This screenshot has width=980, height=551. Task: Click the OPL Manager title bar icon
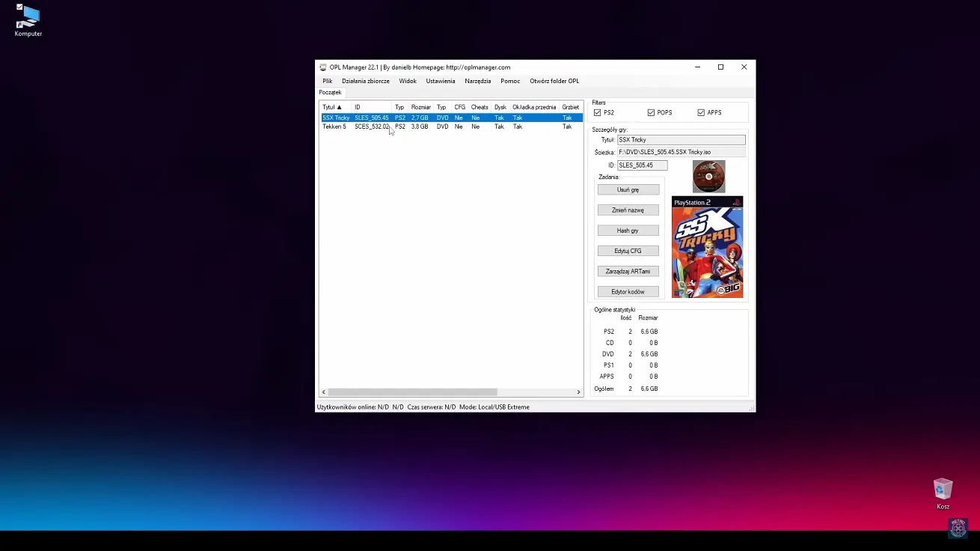[322, 67]
